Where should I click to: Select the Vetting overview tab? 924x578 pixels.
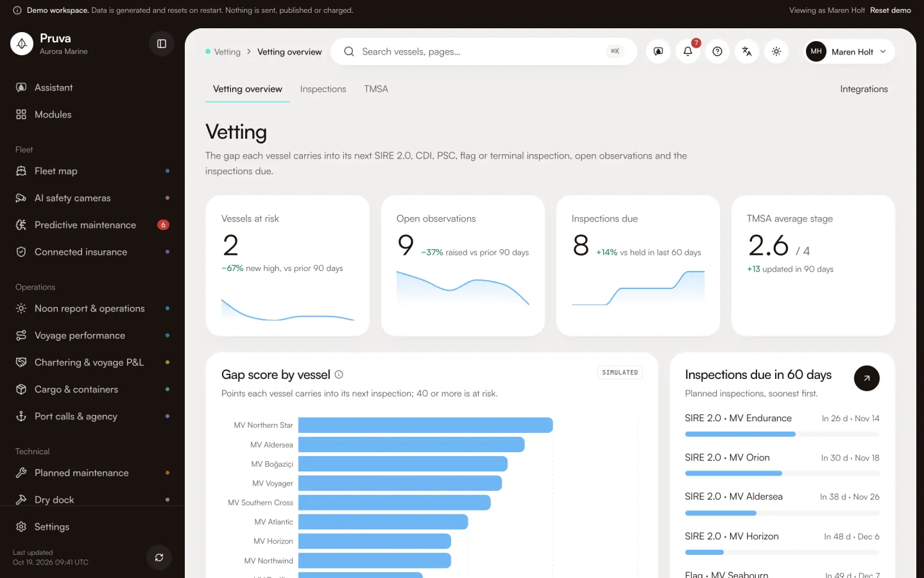click(248, 89)
